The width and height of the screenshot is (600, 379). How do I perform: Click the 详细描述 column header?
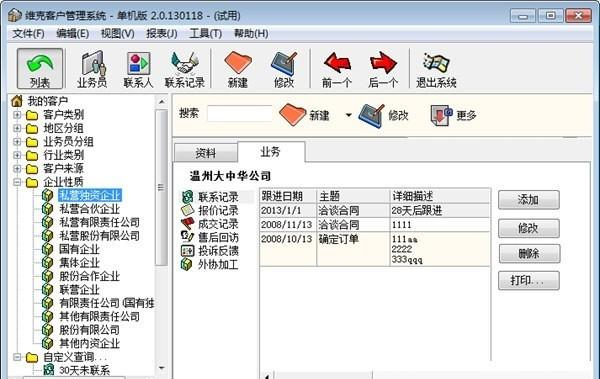[440, 196]
